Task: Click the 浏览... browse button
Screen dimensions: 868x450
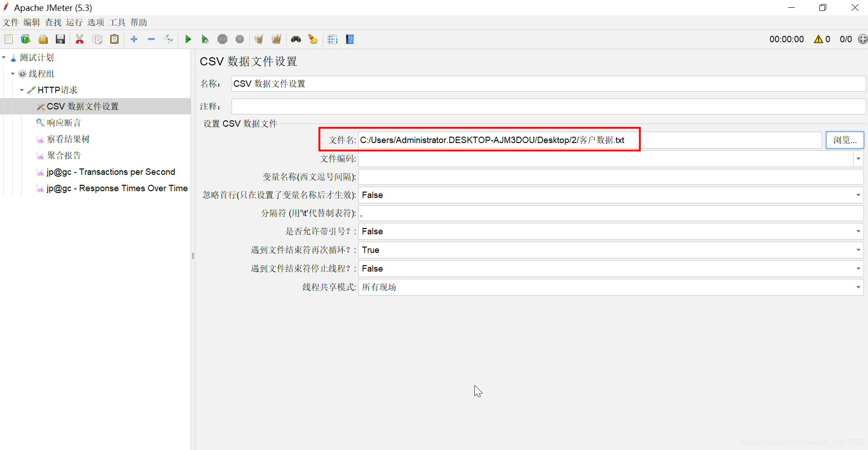Action: 845,140
